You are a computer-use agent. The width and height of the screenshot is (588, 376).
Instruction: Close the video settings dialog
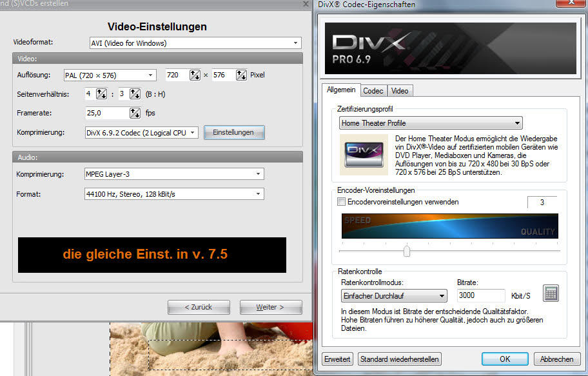pos(305,5)
